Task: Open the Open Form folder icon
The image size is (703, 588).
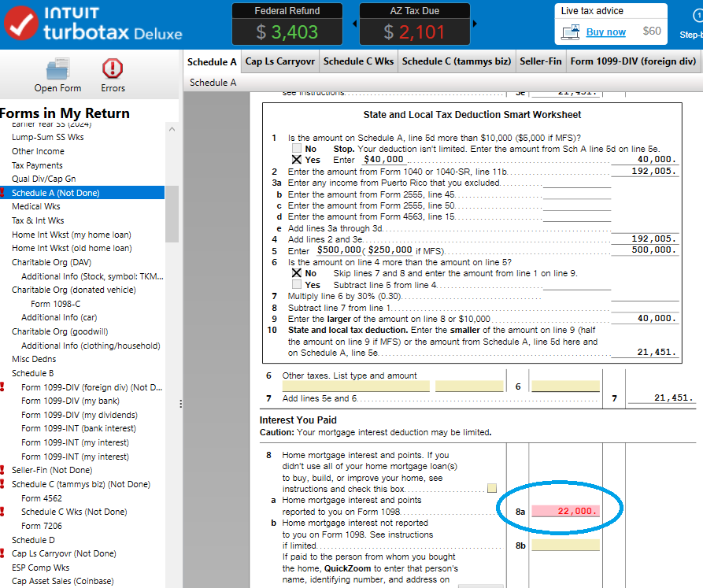Action: click(x=57, y=69)
